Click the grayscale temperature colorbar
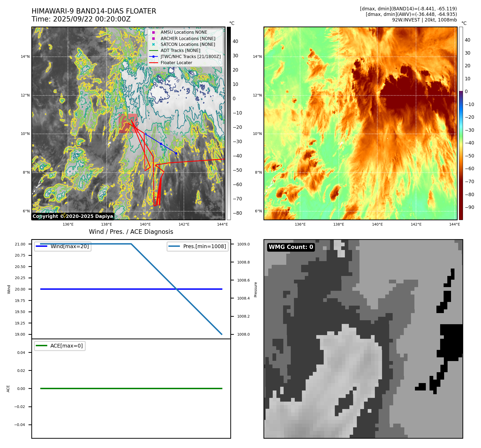The width and height of the screenshot is (481, 448). coord(229,123)
